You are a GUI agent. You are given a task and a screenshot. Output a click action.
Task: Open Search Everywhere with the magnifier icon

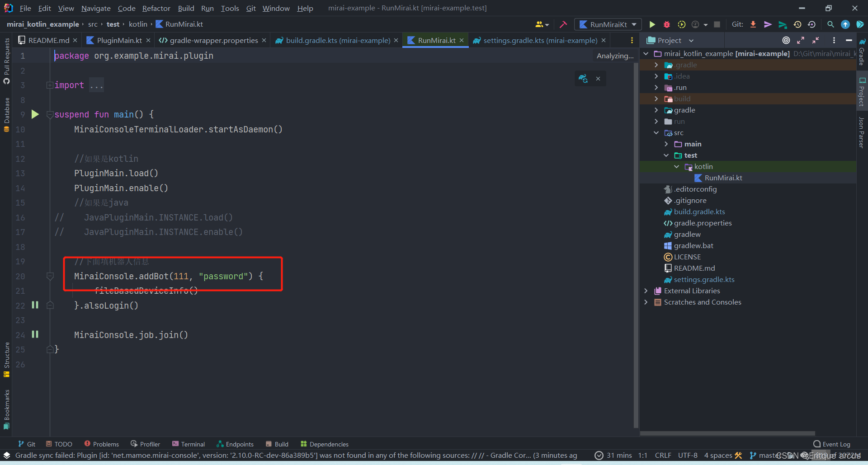tap(830, 24)
